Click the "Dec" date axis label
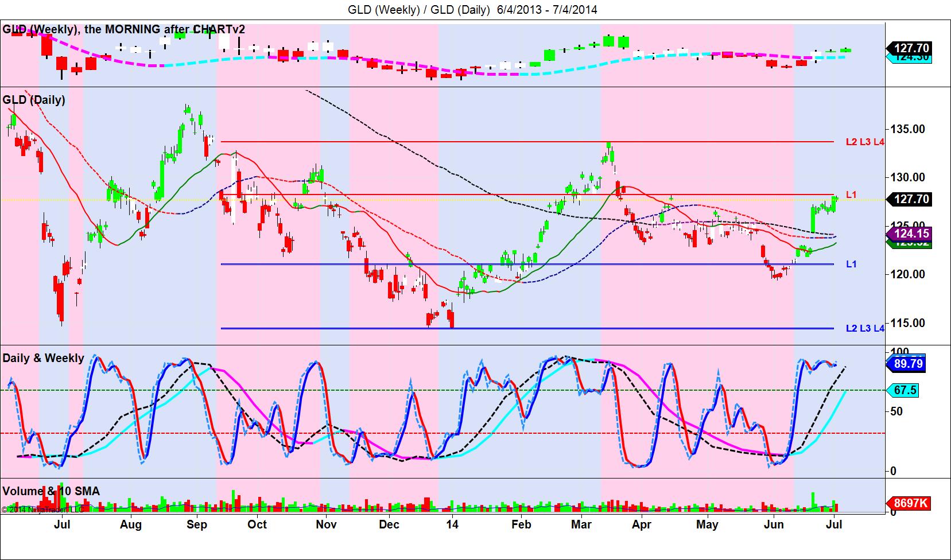 pyautogui.click(x=389, y=524)
